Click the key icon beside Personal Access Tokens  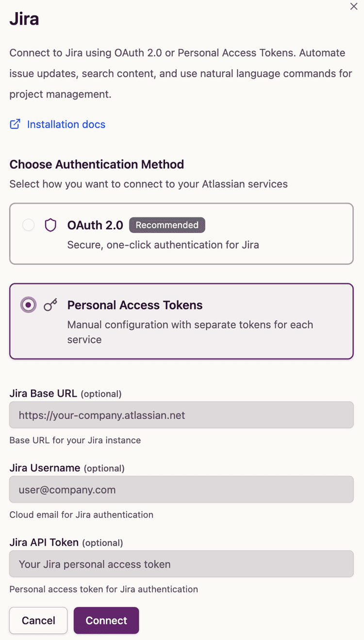tap(50, 305)
